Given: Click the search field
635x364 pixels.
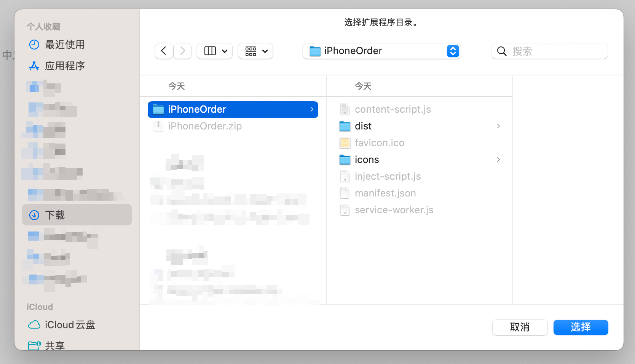Looking at the screenshot, I should pos(549,51).
